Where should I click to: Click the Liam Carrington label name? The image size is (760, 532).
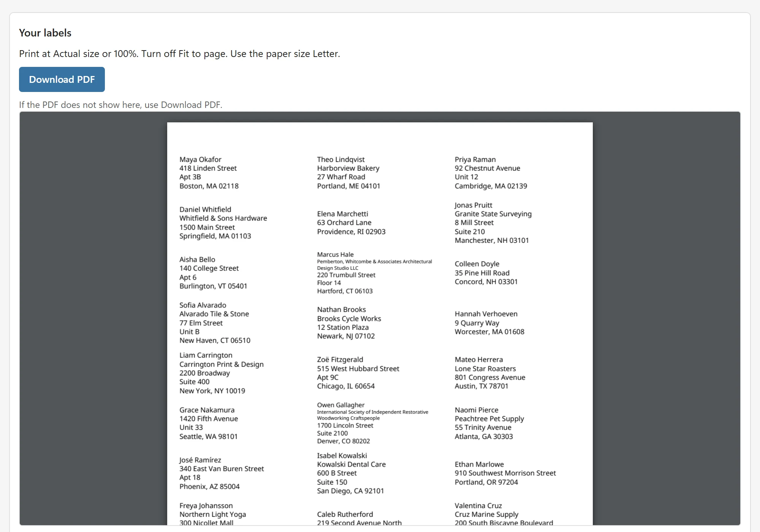click(206, 355)
